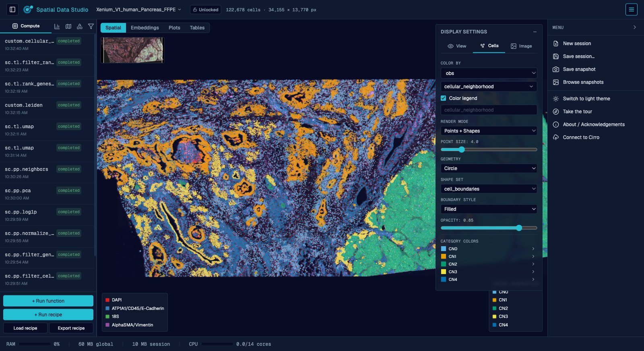Open the Points + Shapes render mode dropdown

click(489, 131)
